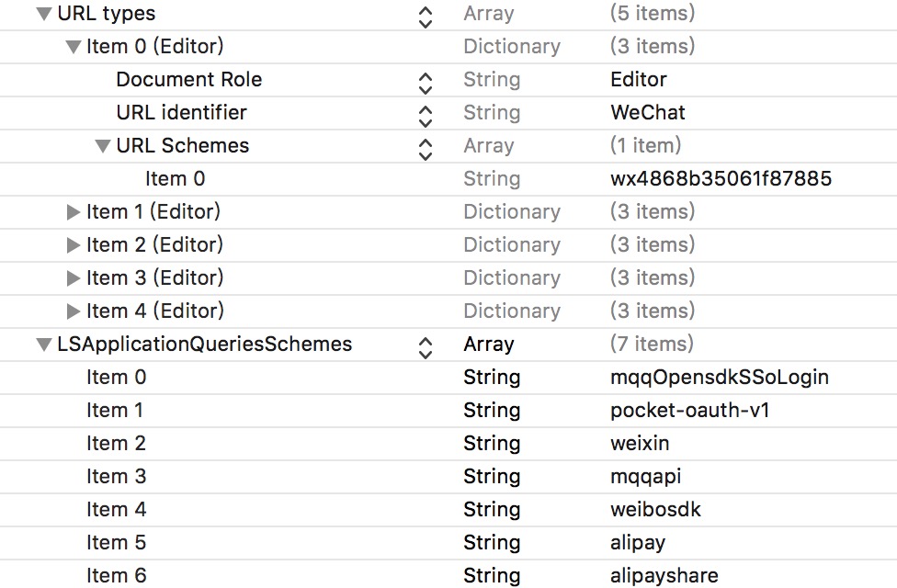Image resolution: width=897 pixels, height=588 pixels.
Task: Click the LSApplicationQueriesSchemes key label
Action: pos(205,345)
